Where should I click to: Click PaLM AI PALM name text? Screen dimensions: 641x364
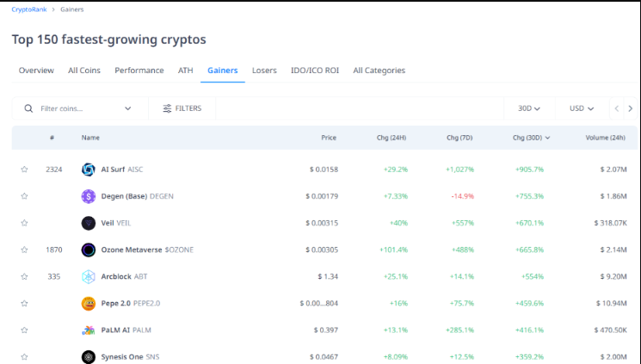click(126, 330)
